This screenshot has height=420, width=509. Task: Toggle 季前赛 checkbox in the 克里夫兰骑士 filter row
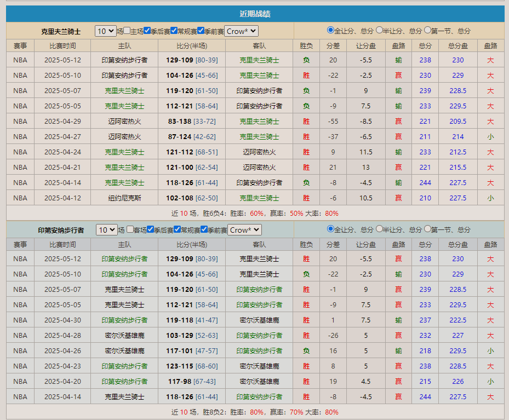201,31
